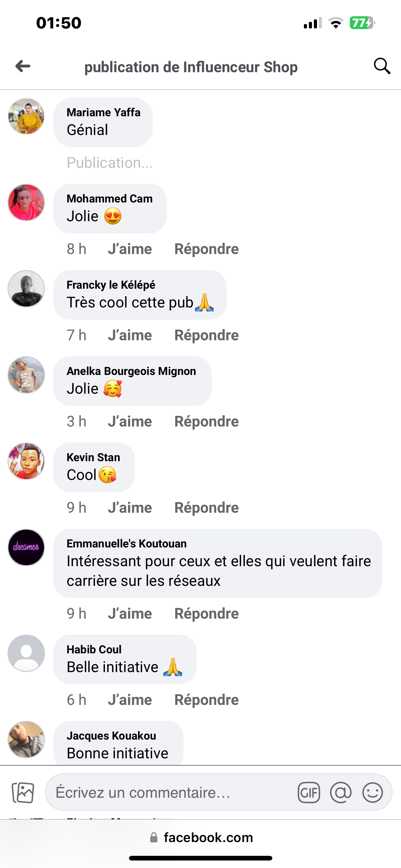401x868 pixels.
Task: Reply to Francky le Kélépé's comment
Action: click(206, 335)
